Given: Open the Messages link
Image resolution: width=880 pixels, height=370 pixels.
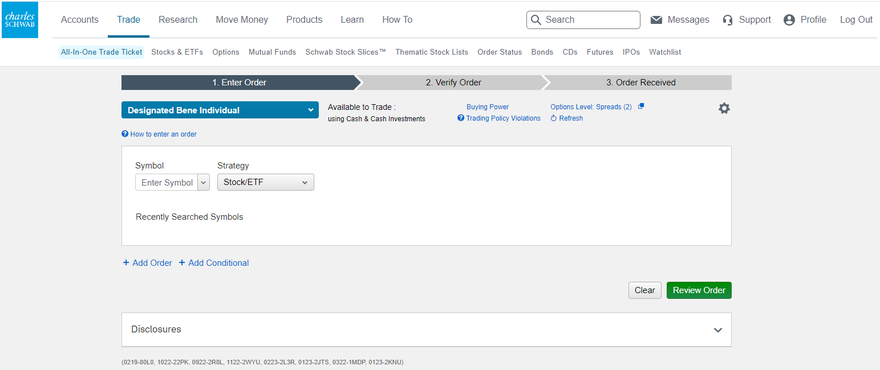Looking at the screenshot, I should click(x=688, y=20).
